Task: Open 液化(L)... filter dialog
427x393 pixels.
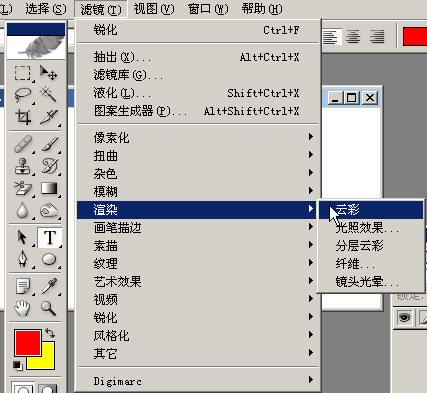Action: click(197, 93)
